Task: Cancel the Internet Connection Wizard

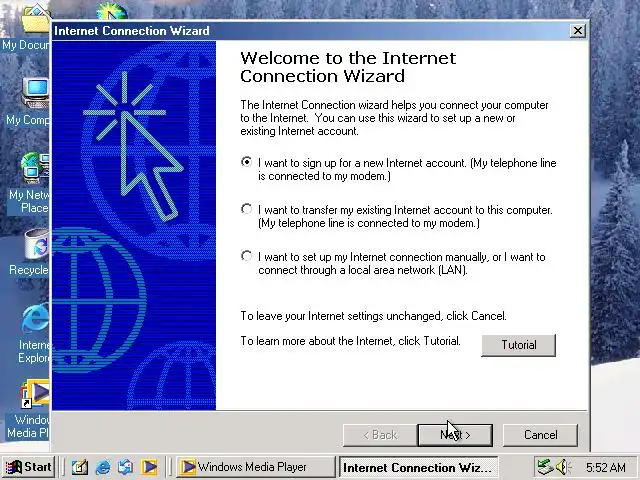Action: pos(540,435)
